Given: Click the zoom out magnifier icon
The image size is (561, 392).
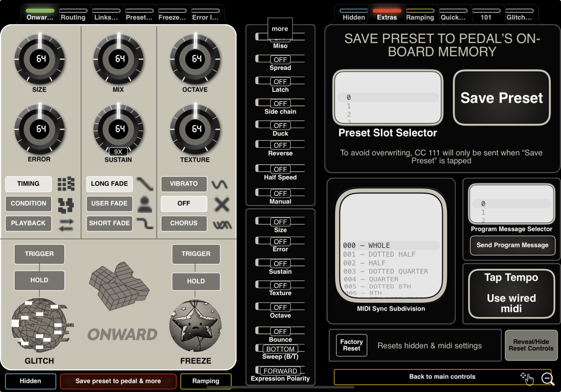Looking at the screenshot, I should tap(548, 378).
